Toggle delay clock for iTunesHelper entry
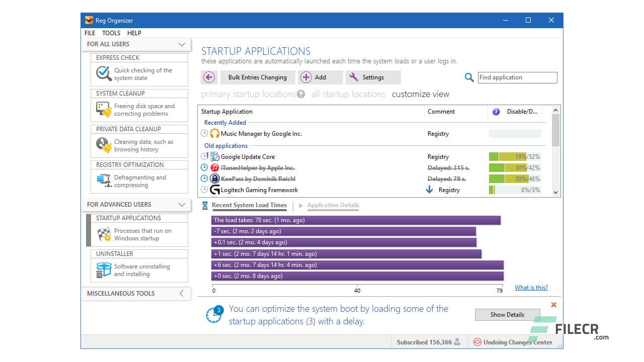The height and width of the screenshot is (362, 644). tap(204, 168)
